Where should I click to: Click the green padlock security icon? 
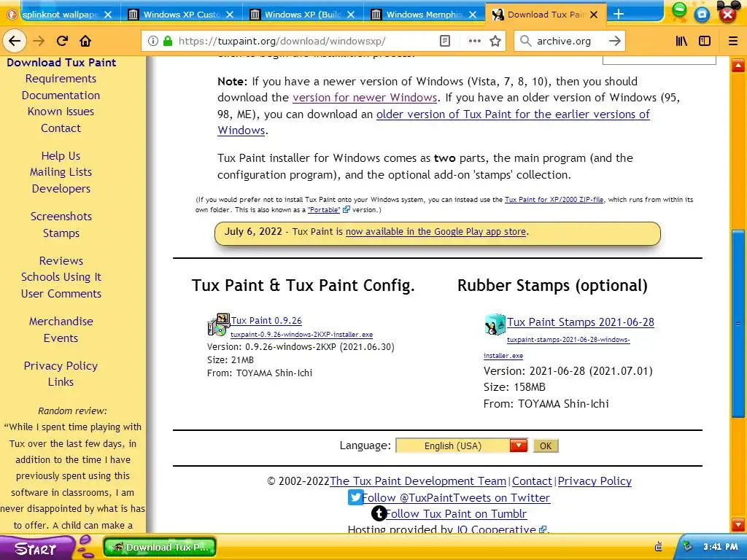pos(168,41)
